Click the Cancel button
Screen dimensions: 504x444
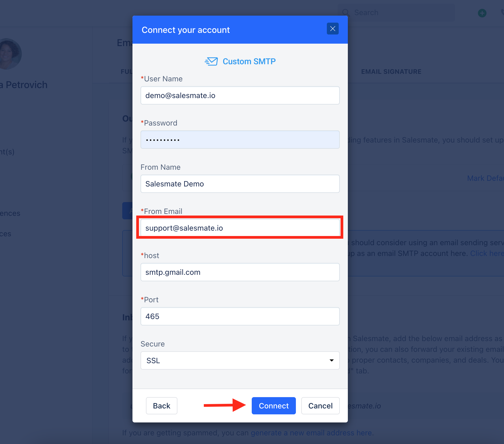pos(320,406)
